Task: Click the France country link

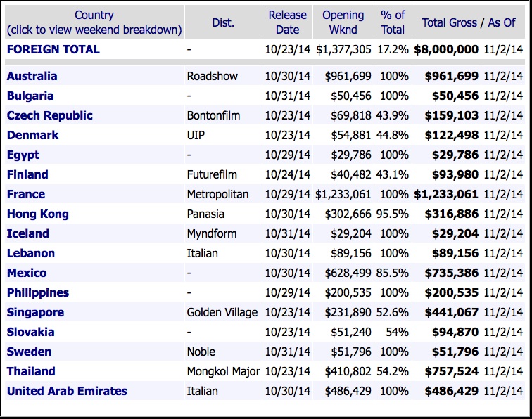Action: click(x=26, y=194)
